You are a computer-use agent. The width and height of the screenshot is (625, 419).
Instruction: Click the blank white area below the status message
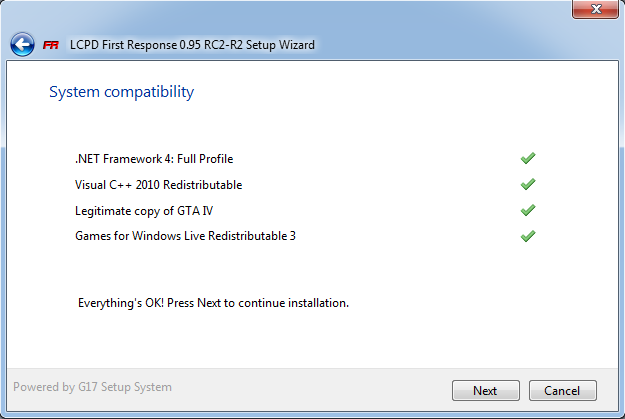click(x=300, y=340)
